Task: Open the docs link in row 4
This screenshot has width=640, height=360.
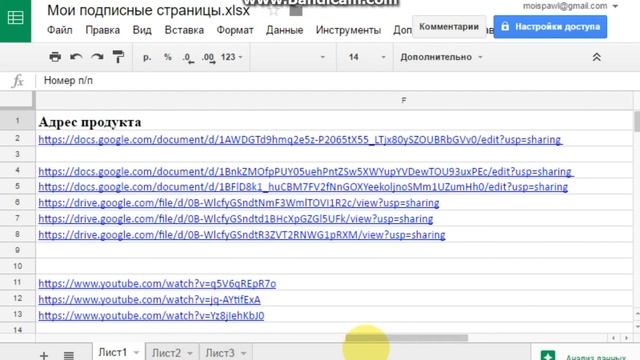Action: point(306,171)
